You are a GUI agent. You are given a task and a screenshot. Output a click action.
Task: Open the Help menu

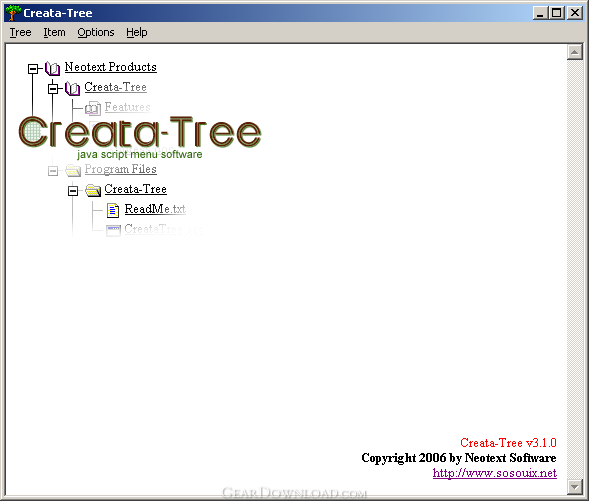[x=137, y=33]
